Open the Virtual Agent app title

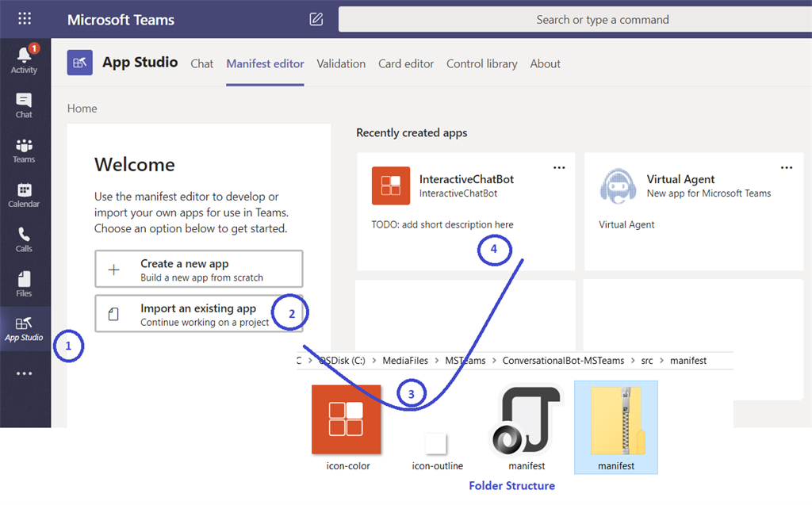680,179
